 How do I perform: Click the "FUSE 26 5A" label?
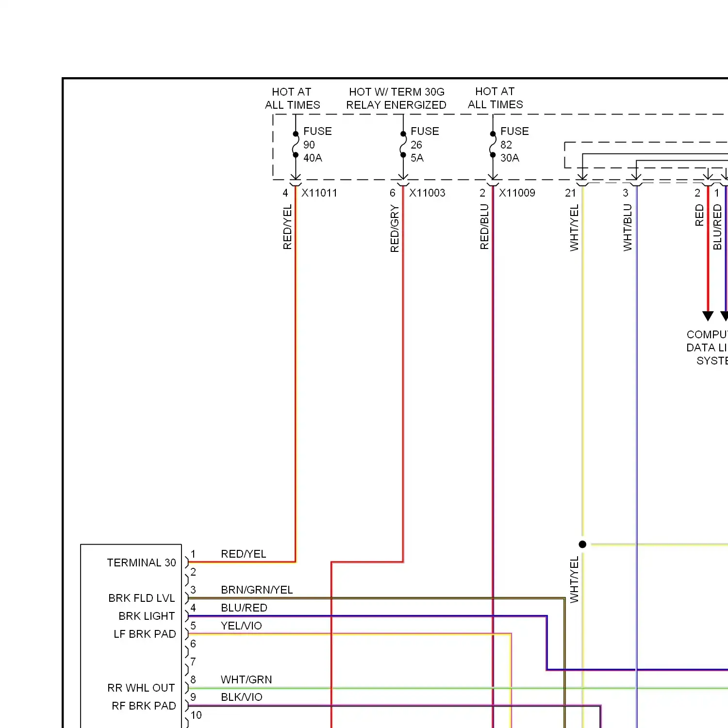(425, 144)
